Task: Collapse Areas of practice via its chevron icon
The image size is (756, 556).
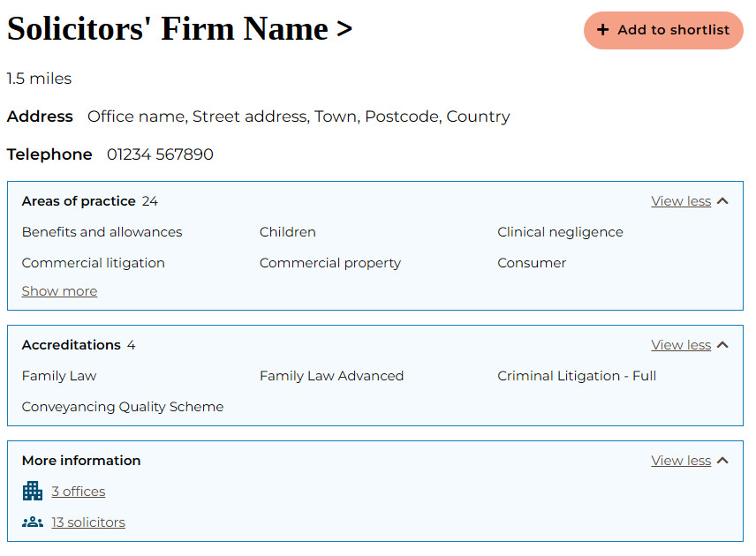Action: 722,200
